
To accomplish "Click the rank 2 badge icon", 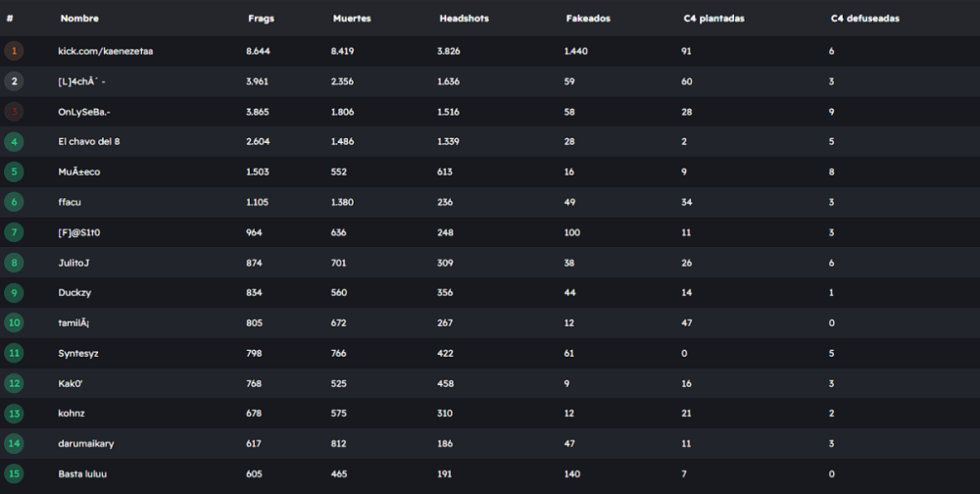I will pos(14,81).
